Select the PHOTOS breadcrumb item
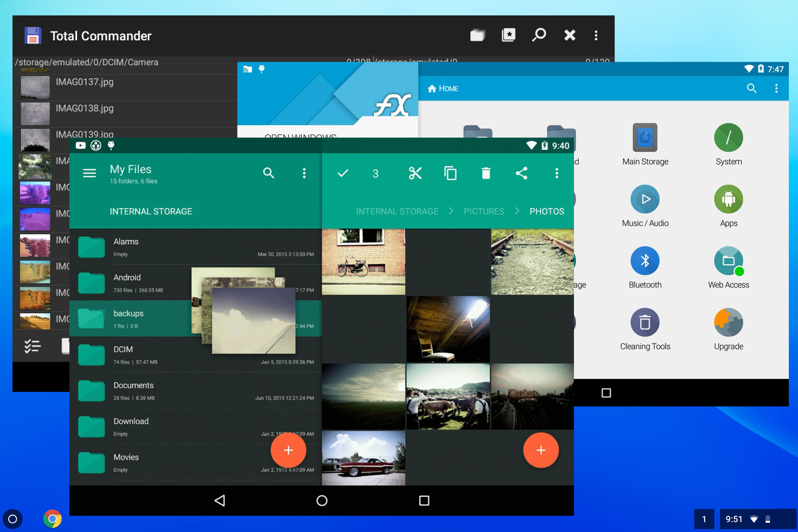The height and width of the screenshot is (532, 798). 547,211
